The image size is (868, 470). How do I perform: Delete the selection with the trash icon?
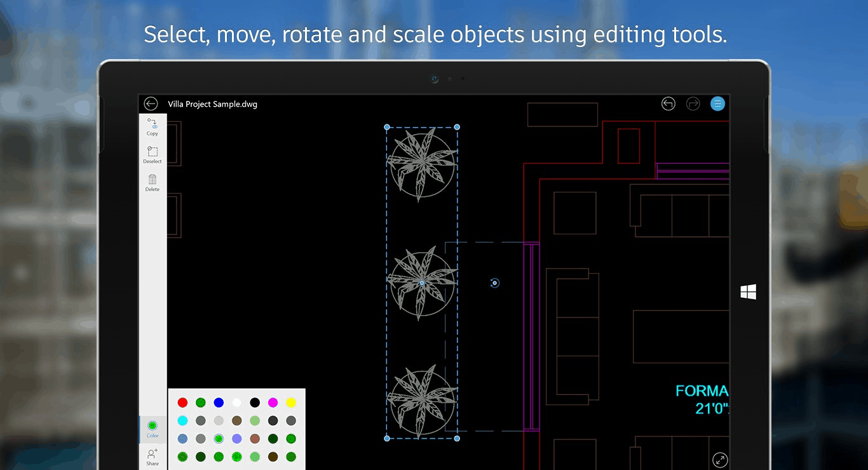(153, 182)
